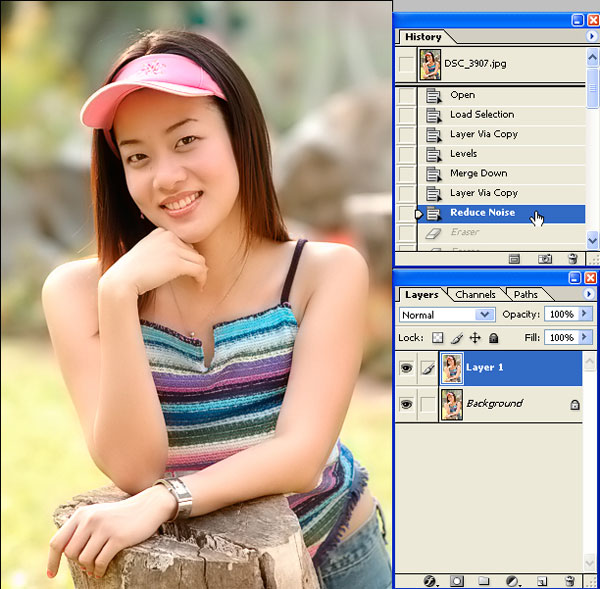600x589 pixels.
Task: Select the Background layer thumbnail
Action: 452,405
